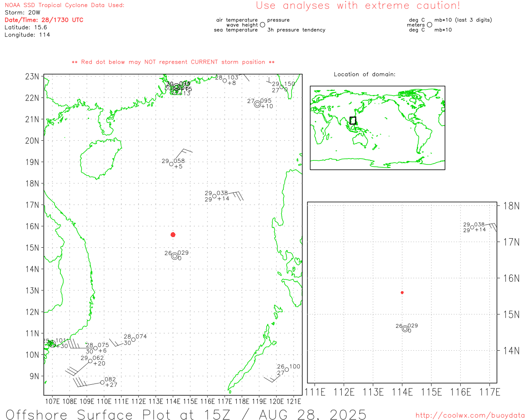This screenshot has height=420, width=525.
Task: Open the coolwx.com/buoydata link
Action: click(470, 415)
